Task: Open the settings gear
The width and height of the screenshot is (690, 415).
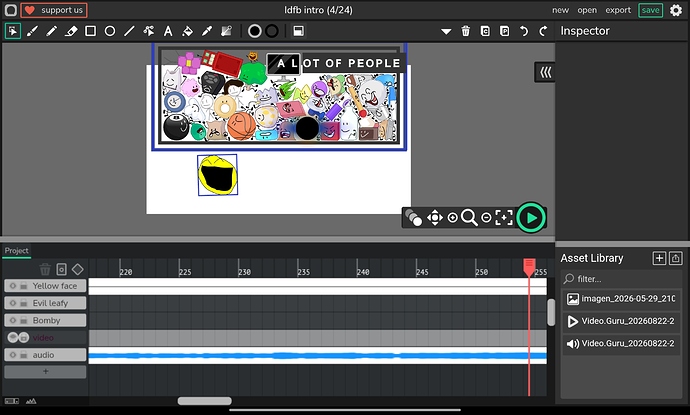Action: point(676,10)
